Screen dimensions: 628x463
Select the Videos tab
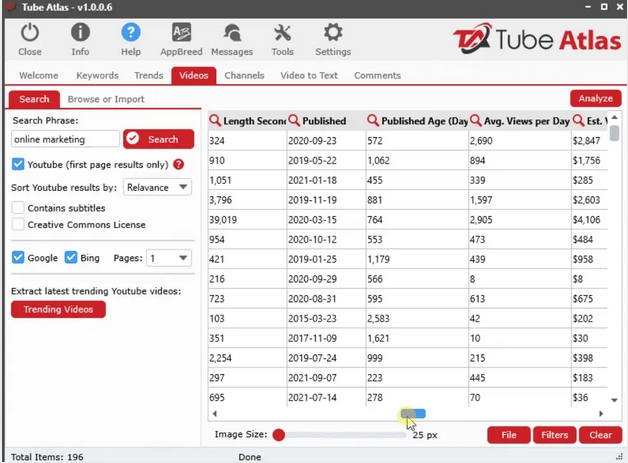(x=194, y=75)
